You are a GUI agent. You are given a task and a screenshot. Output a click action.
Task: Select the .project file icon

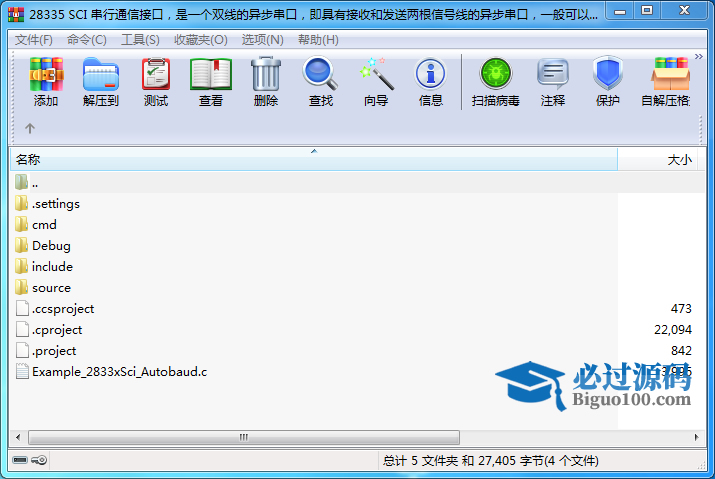(22, 350)
